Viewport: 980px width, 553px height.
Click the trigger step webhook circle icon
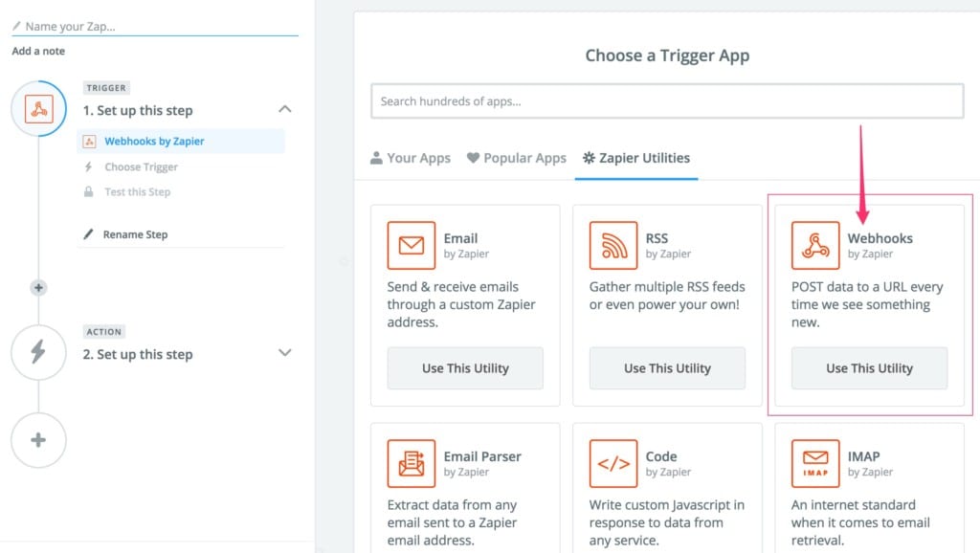(x=38, y=109)
